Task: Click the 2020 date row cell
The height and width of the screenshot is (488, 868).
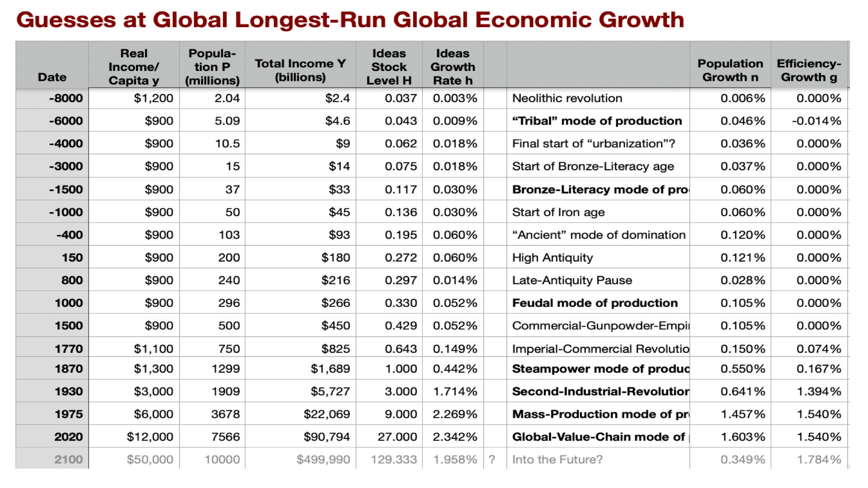Action: (68, 436)
